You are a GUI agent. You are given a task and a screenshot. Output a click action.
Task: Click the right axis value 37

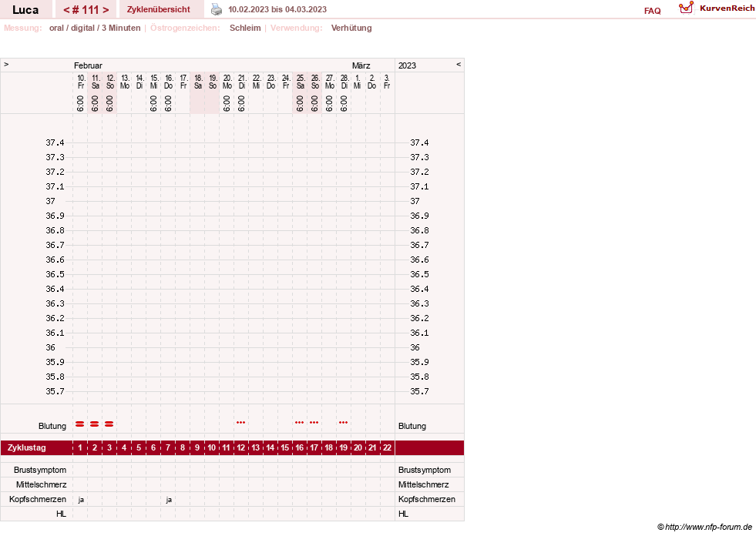coord(415,201)
